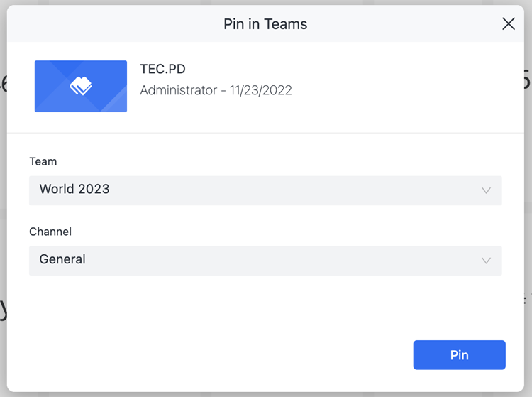
Task: Click the TEC.PD dossier title
Action: point(162,70)
